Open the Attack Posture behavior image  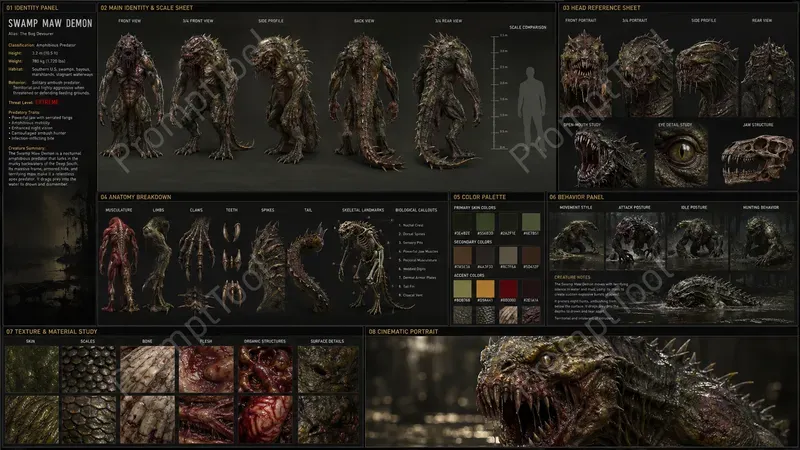[x=634, y=241]
